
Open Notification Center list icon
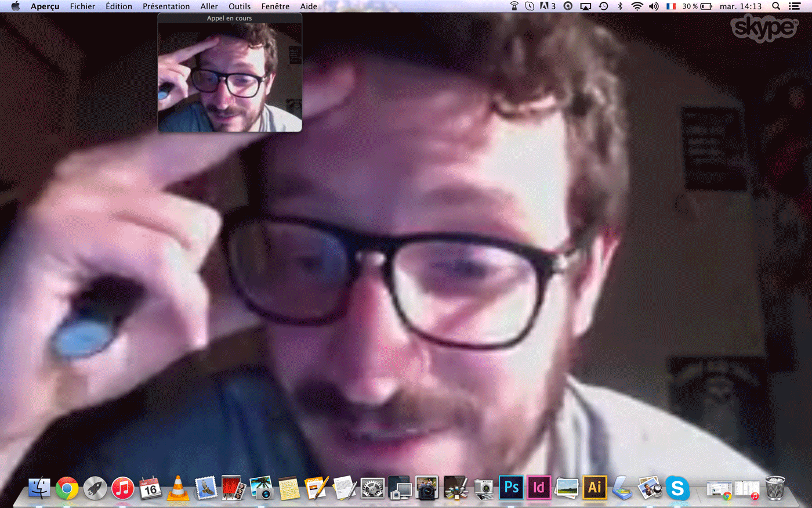(x=795, y=6)
